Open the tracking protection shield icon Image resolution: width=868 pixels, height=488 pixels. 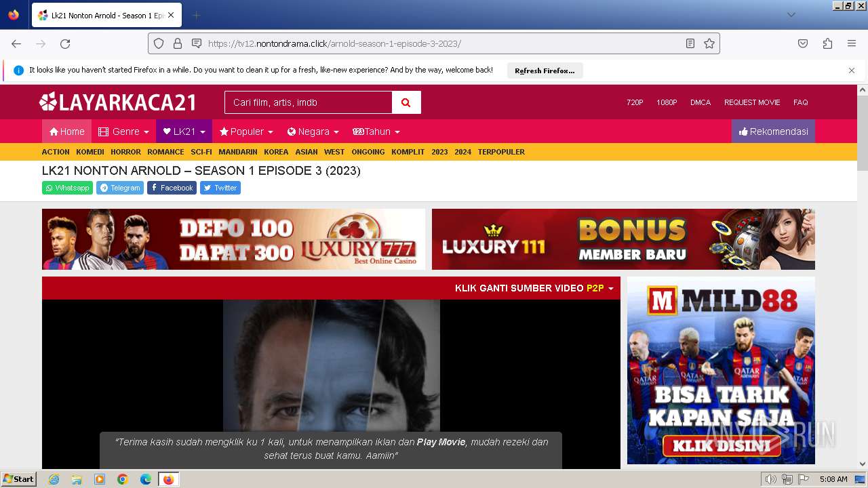159,43
